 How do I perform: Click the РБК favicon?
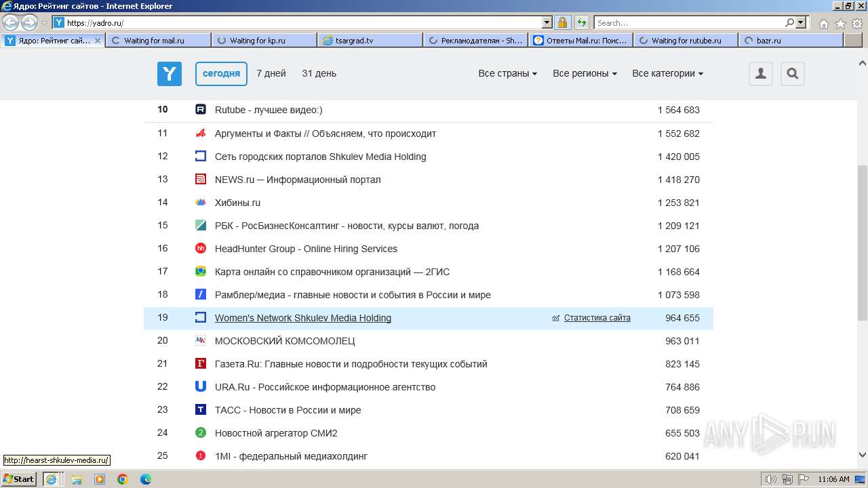(200, 226)
